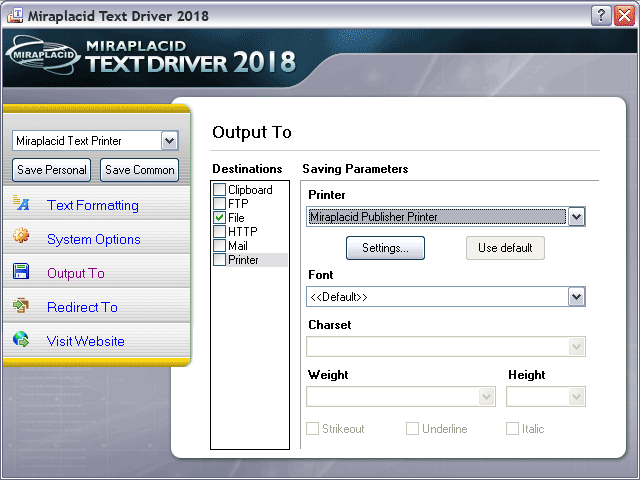Toggle the Italic checkbox
This screenshot has height=480, width=640.
[x=512, y=429]
